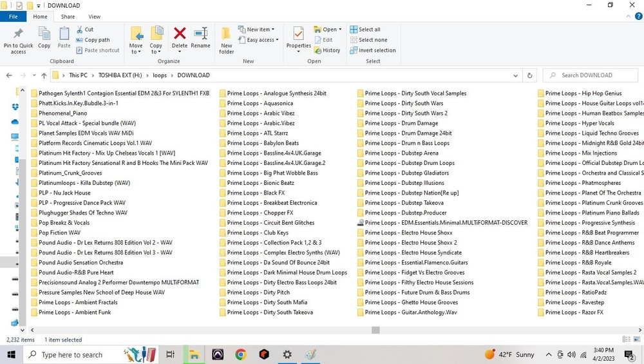Click Copy path in ribbon
The height and width of the screenshot is (364, 644).
click(93, 40)
